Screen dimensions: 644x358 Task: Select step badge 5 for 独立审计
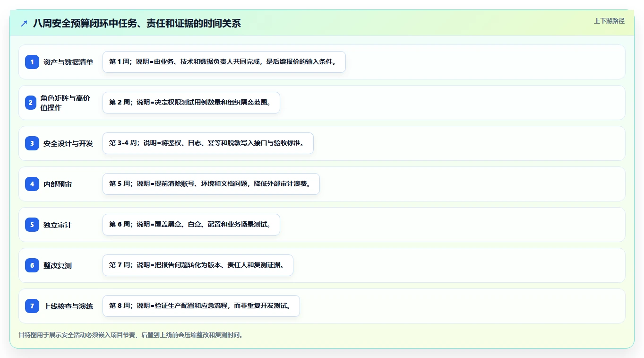click(32, 225)
